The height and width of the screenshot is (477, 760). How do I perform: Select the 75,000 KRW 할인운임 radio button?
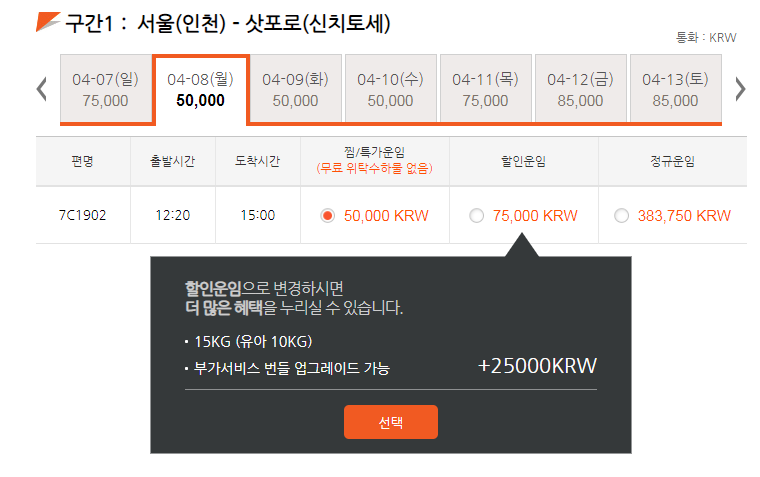tap(476, 215)
